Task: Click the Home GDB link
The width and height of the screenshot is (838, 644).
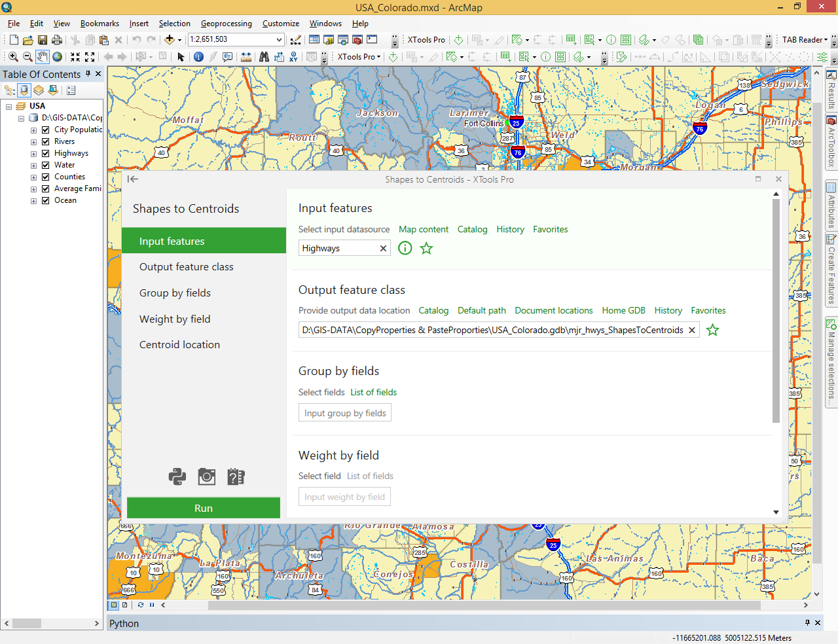Action: pyautogui.click(x=624, y=310)
